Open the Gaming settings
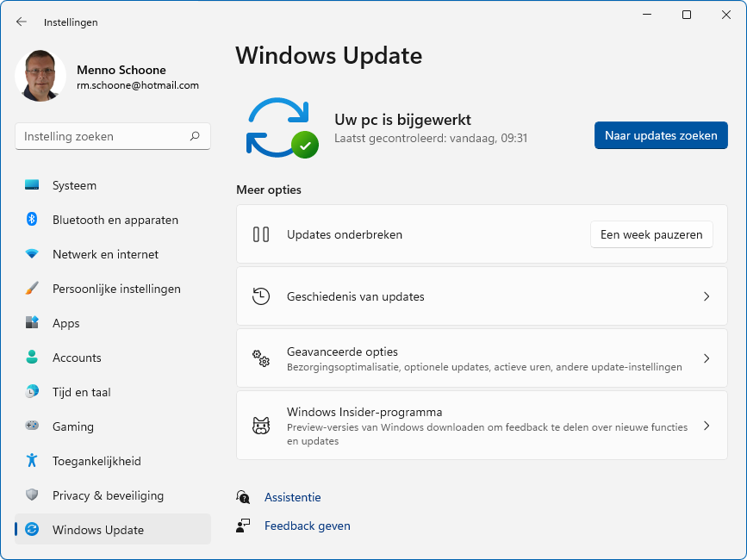747x560 pixels. [112, 426]
